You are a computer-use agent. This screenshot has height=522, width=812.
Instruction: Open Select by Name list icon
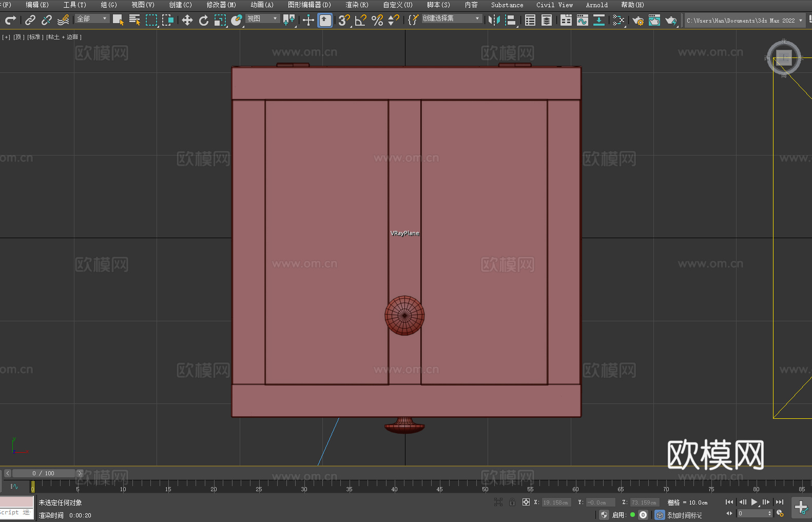pos(134,20)
